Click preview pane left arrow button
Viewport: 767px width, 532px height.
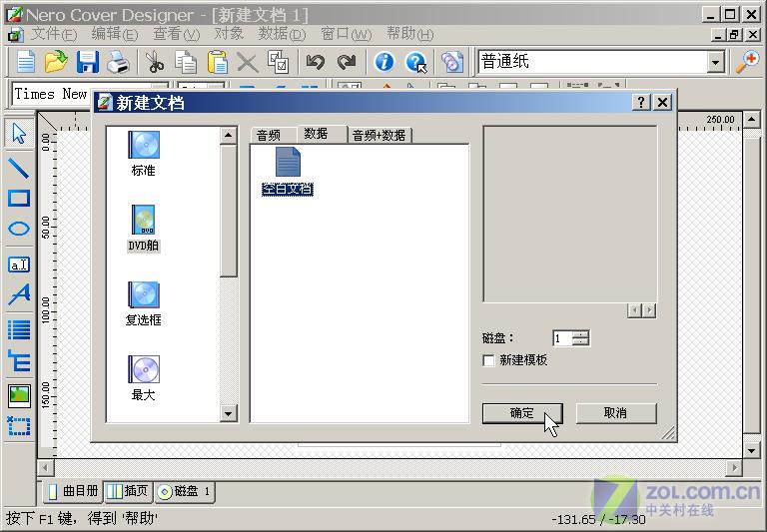[x=634, y=310]
